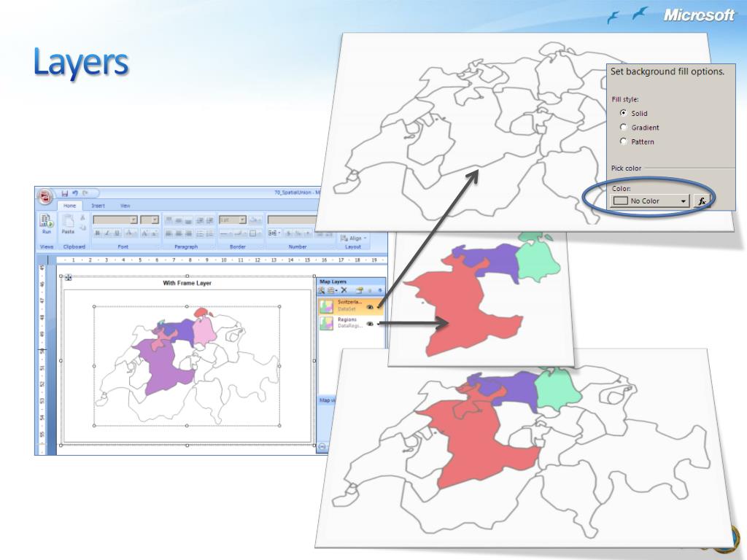Toggle visibility eye of Regions layer
747x560 pixels.
coord(370,324)
